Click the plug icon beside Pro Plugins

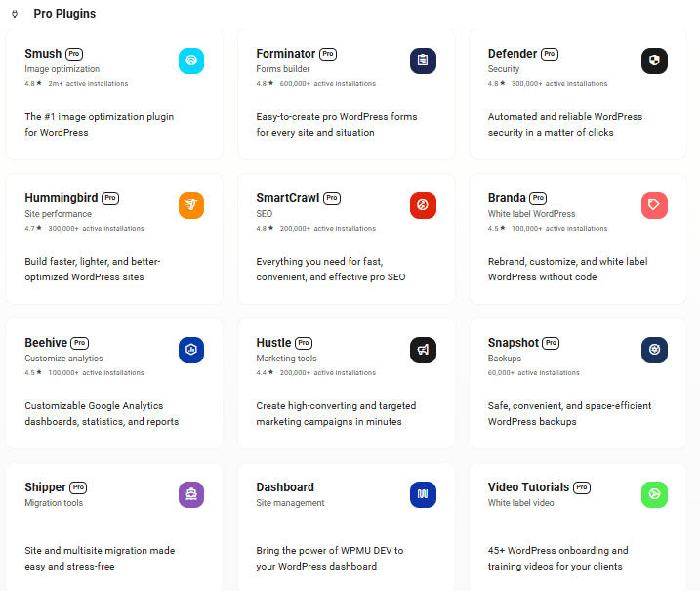(x=14, y=14)
